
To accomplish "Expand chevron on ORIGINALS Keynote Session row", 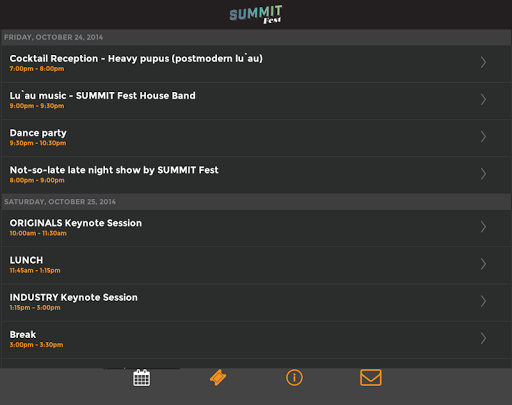I will (x=483, y=227).
